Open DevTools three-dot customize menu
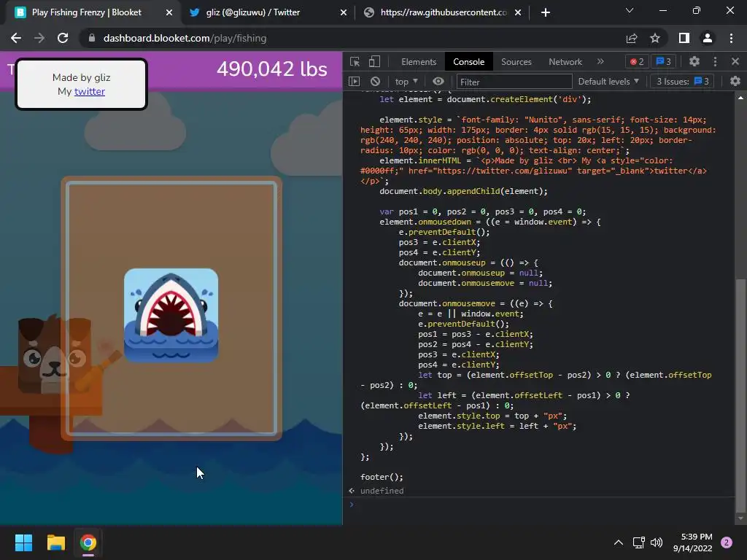747x560 pixels. click(x=715, y=61)
